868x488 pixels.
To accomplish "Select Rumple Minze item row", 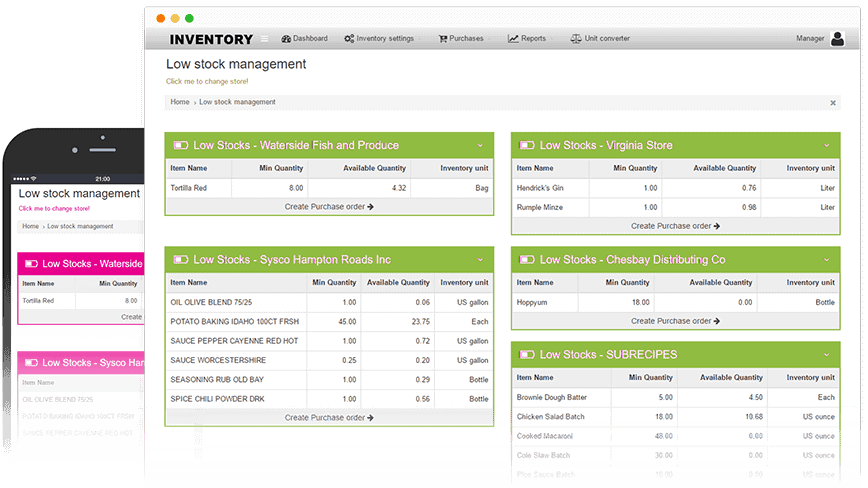I will click(x=675, y=207).
